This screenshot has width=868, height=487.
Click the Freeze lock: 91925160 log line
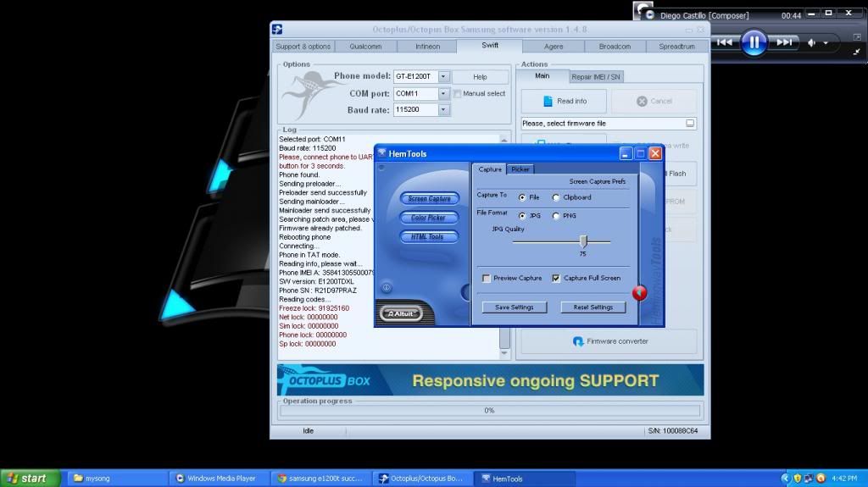point(314,308)
